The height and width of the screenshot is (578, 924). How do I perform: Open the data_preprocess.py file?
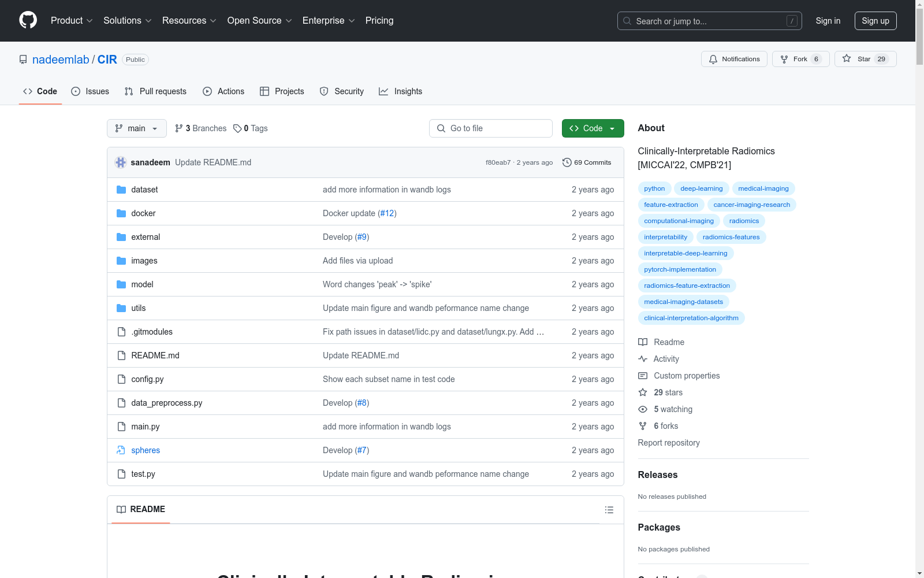(x=167, y=403)
